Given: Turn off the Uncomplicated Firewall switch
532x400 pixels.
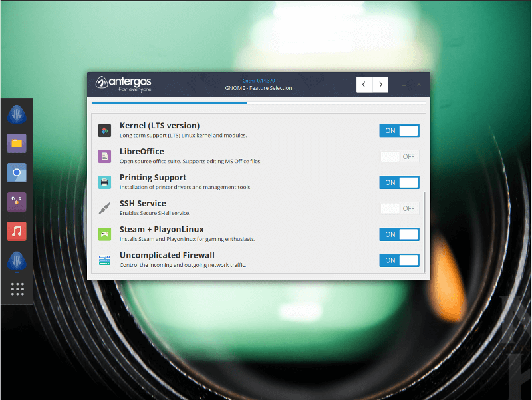Looking at the screenshot, I should [x=399, y=260].
